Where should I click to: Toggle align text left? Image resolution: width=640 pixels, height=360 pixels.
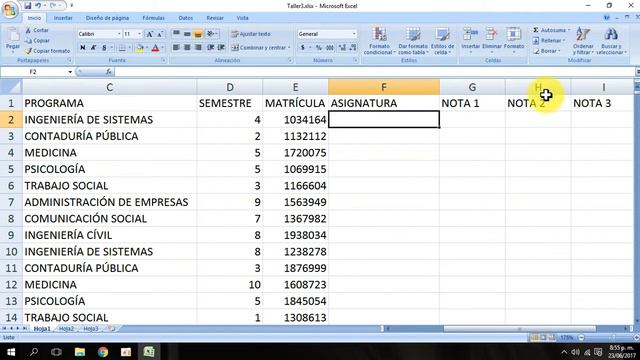click(x=176, y=48)
